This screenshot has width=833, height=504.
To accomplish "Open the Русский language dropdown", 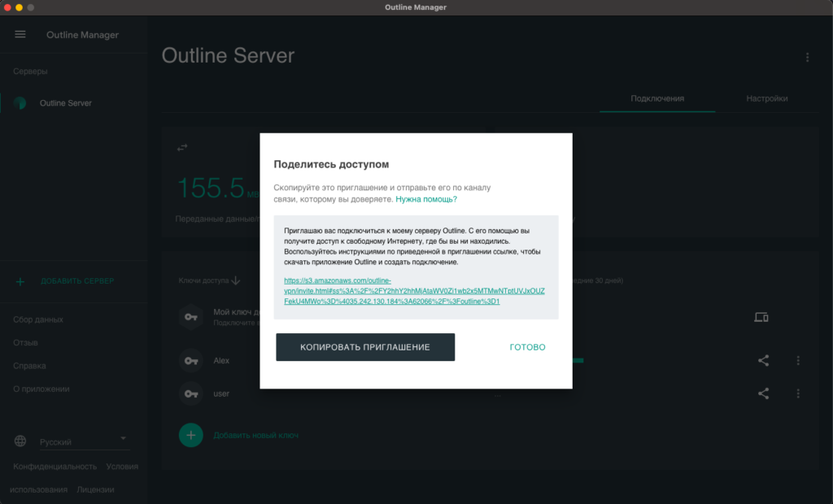I will [84, 442].
